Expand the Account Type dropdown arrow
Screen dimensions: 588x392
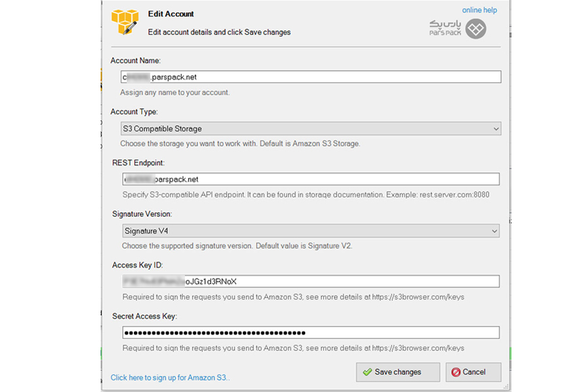496,129
